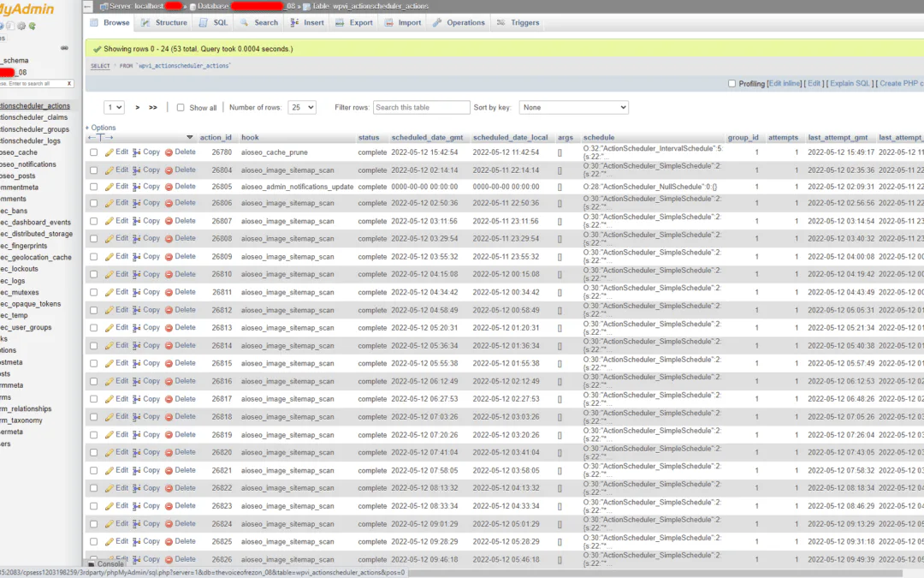
Task: Select the checkbox for row 26820
Action: [x=94, y=452]
